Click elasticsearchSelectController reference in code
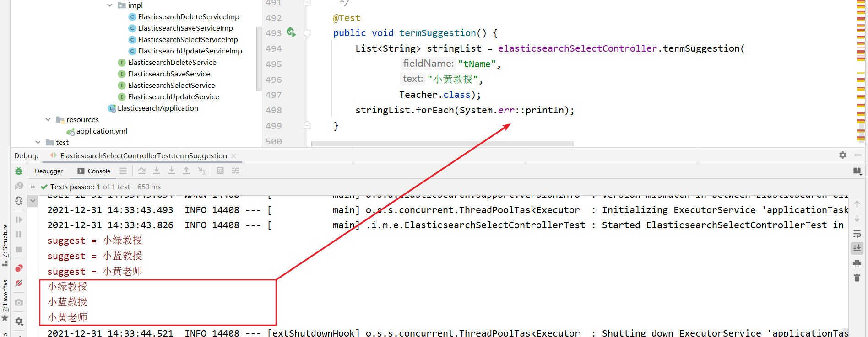 [577, 48]
